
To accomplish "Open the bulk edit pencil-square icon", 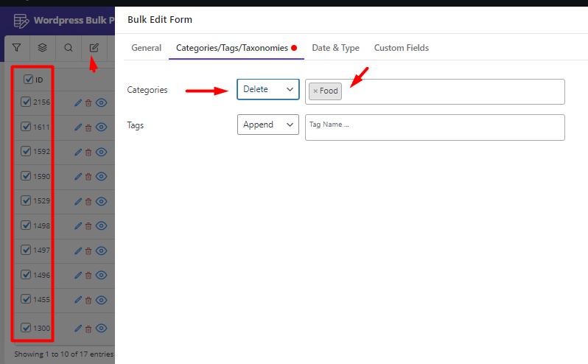I will click(94, 48).
